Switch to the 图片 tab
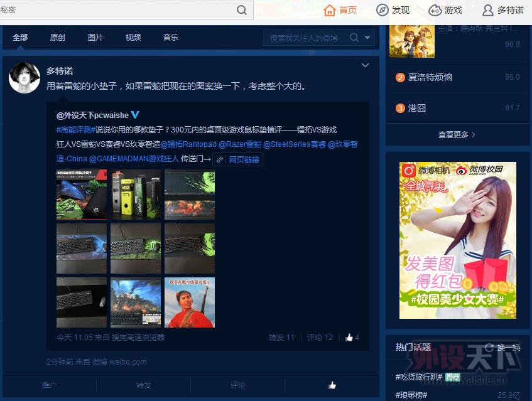532x401 pixels. (95, 37)
